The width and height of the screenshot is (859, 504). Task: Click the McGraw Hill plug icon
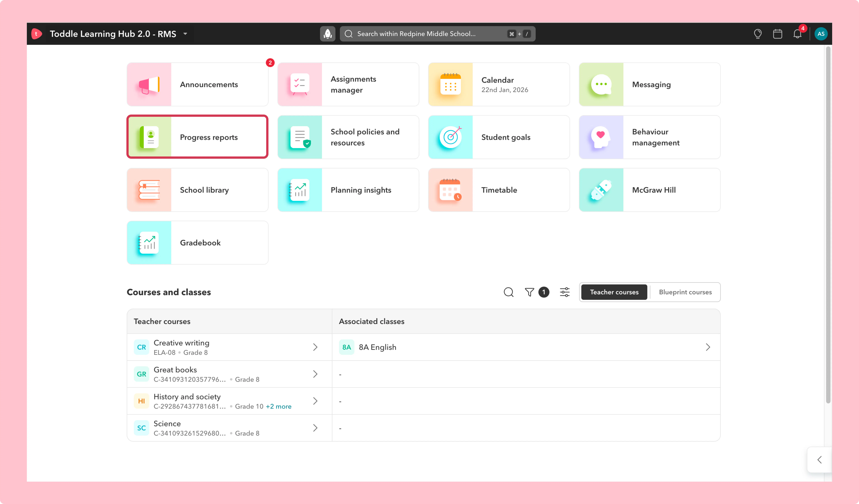click(601, 190)
